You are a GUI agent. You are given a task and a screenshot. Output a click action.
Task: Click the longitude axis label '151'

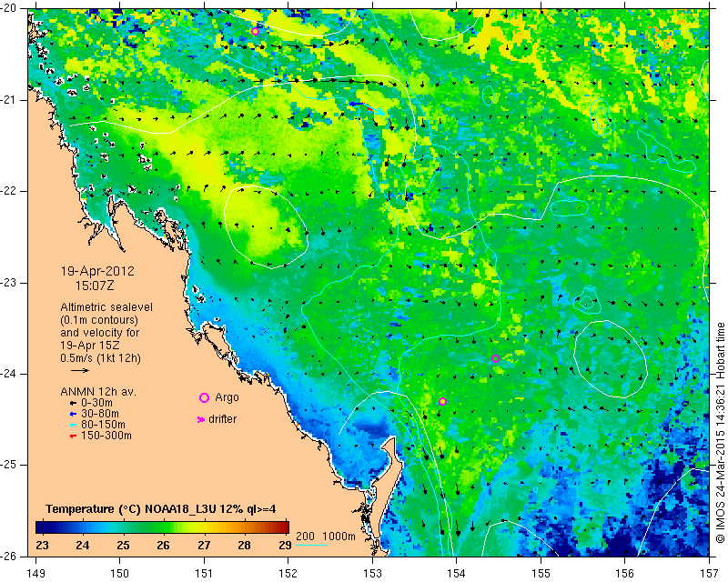click(204, 574)
